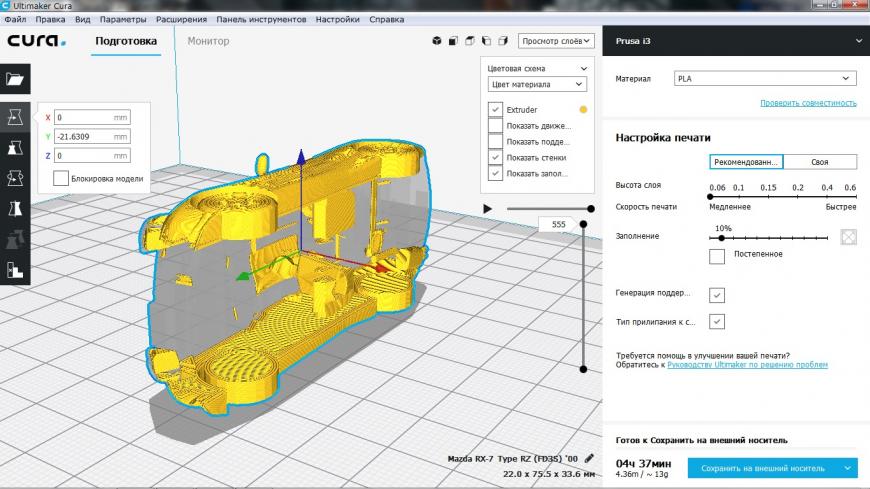
Task: Switch to right side view cube icon
Action: pos(503,41)
